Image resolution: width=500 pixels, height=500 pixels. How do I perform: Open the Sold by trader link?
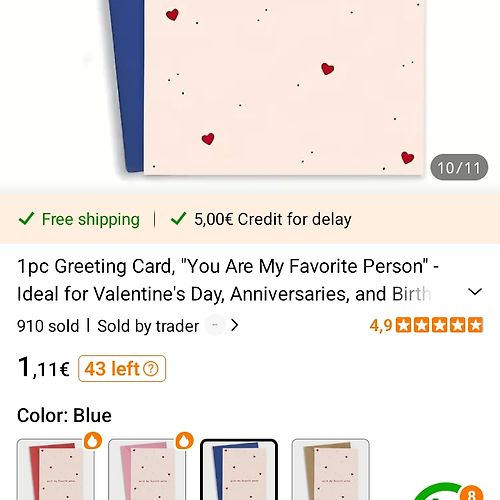pos(148,326)
